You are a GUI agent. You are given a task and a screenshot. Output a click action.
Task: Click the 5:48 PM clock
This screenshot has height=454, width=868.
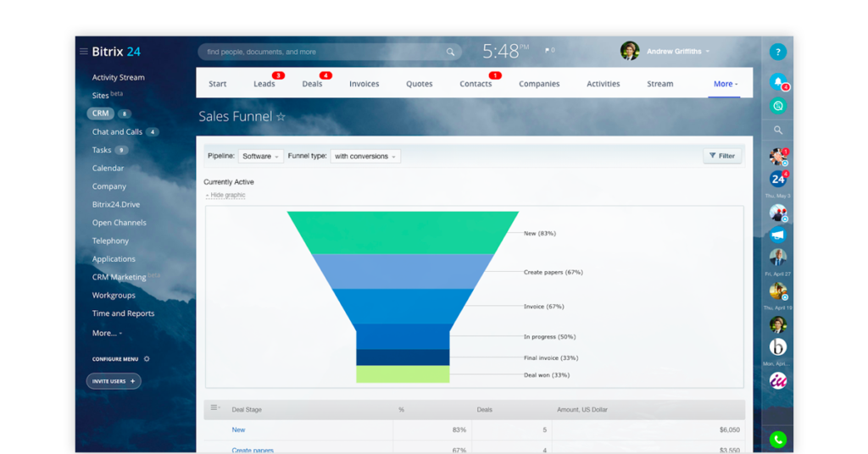(505, 51)
